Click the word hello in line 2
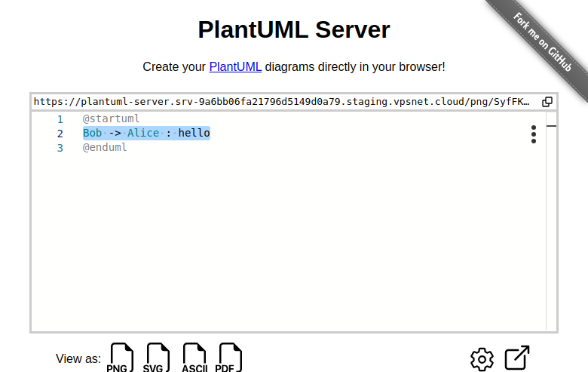Image resolution: width=588 pixels, height=372 pixels. [x=194, y=133]
